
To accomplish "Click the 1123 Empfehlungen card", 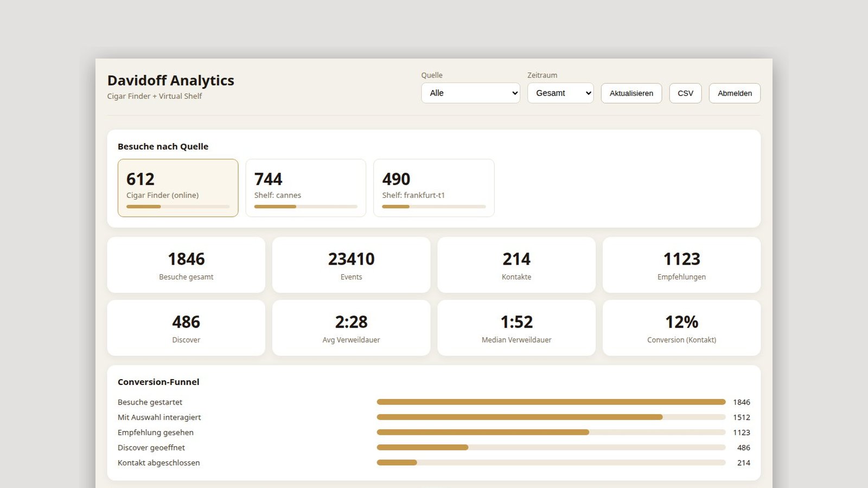I will pyautogui.click(x=682, y=265).
